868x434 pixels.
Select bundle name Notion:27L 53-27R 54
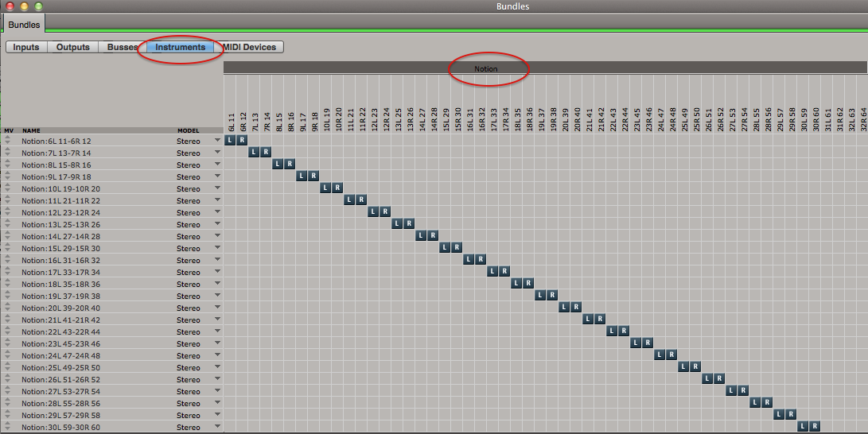(x=61, y=391)
